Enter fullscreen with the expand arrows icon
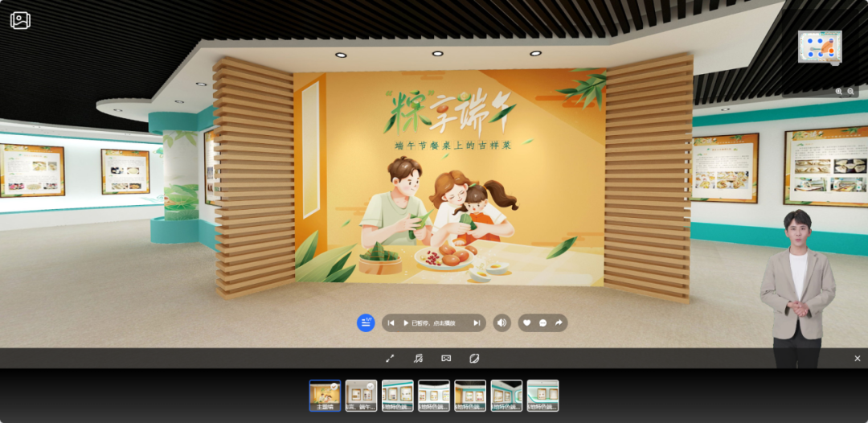 (x=390, y=359)
